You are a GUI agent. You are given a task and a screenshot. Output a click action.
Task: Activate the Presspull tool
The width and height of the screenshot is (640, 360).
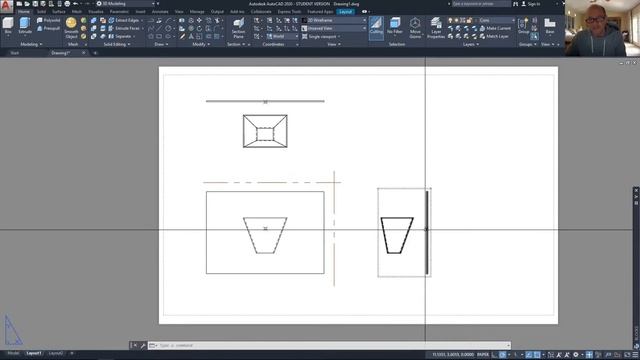pyautogui.click(x=48, y=28)
